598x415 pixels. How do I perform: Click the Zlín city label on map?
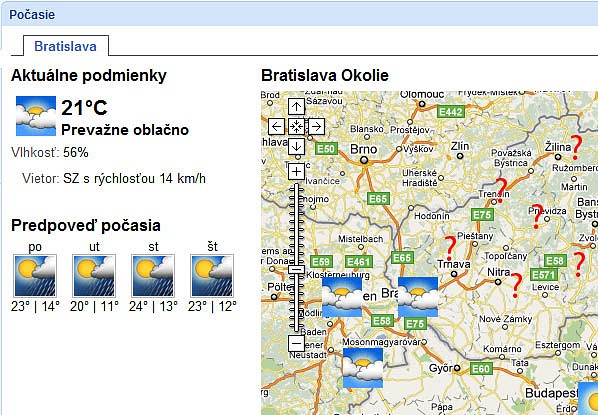pyautogui.click(x=460, y=146)
